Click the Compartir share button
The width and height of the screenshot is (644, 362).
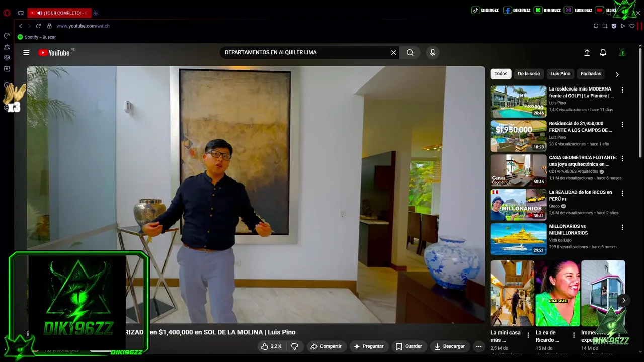[x=326, y=346]
